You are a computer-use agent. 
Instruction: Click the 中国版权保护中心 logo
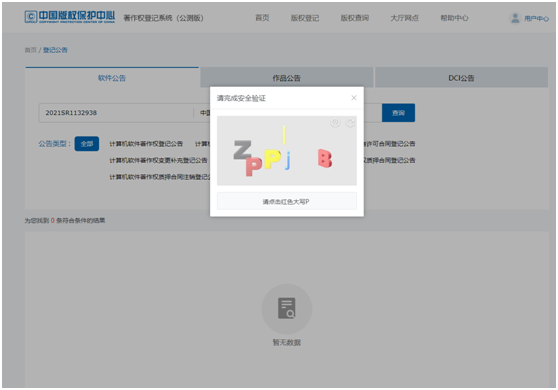[70, 17]
